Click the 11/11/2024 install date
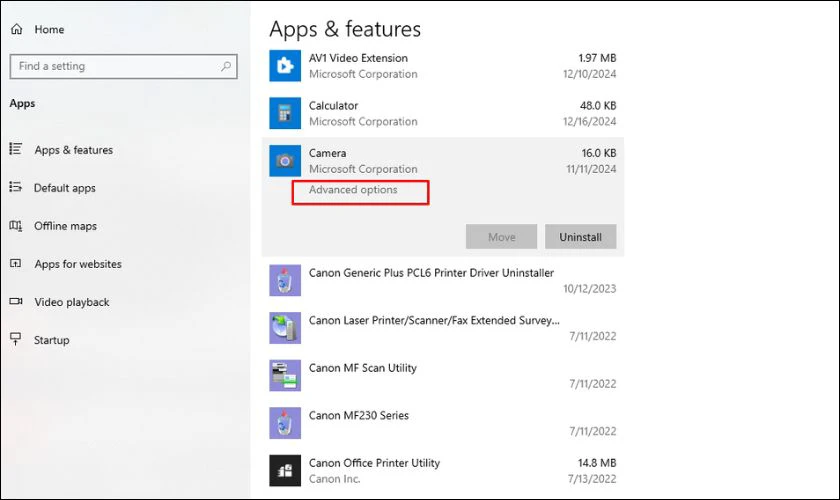 click(591, 169)
